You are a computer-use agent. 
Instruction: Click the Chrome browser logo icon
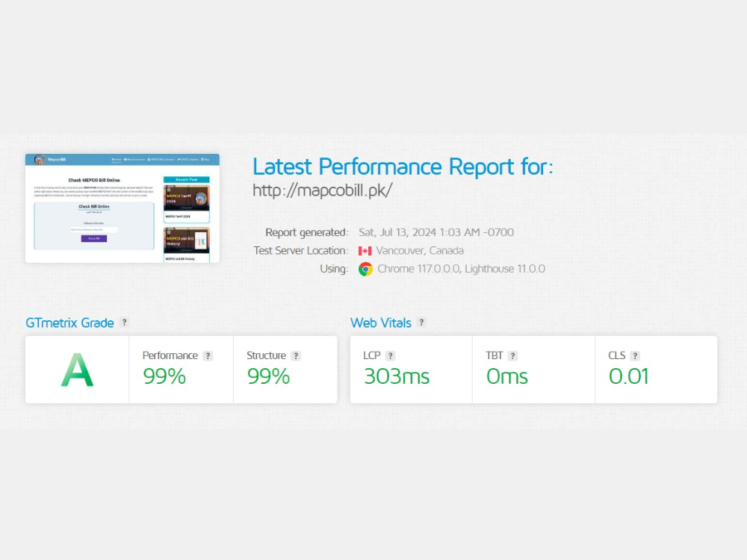point(365,269)
